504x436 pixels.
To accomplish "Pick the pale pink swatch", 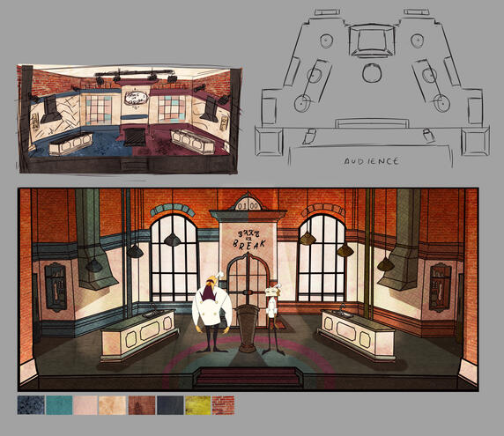I will pyautogui.click(x=85, y=405).
